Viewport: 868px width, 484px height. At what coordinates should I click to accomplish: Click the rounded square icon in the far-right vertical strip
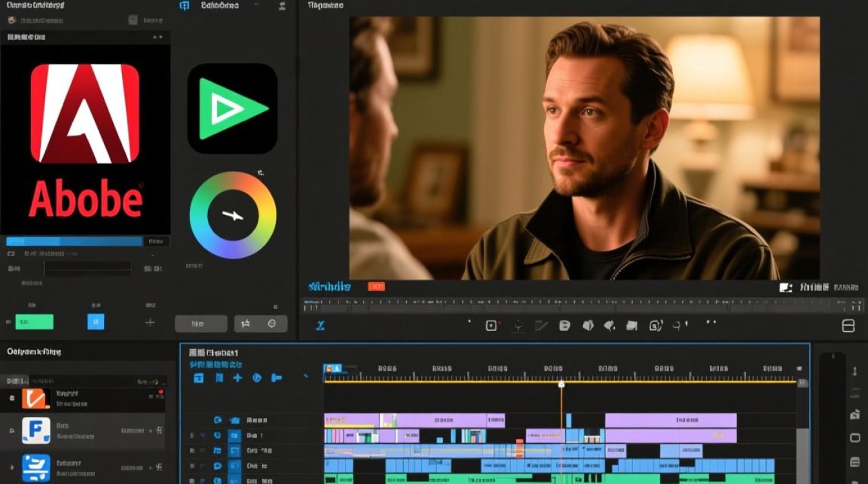855,438
